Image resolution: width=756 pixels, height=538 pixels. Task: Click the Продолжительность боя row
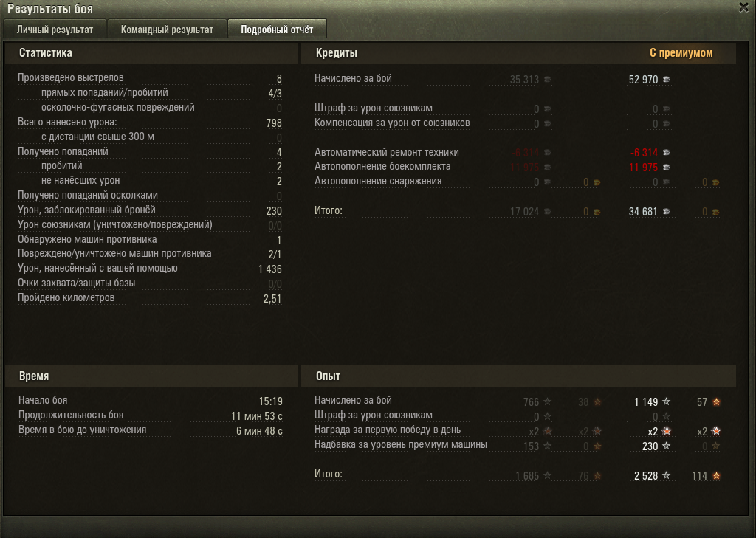coord(150,415)
